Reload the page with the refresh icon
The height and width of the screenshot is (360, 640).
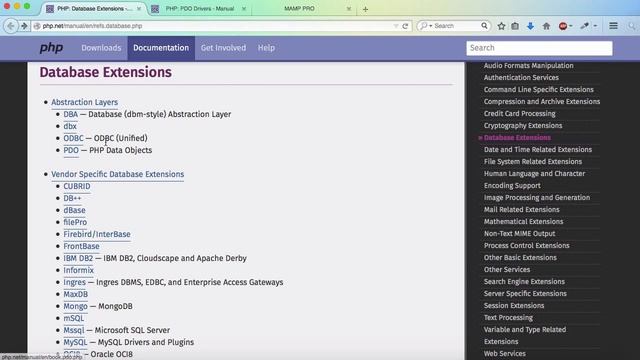click(x=405, y=26)
